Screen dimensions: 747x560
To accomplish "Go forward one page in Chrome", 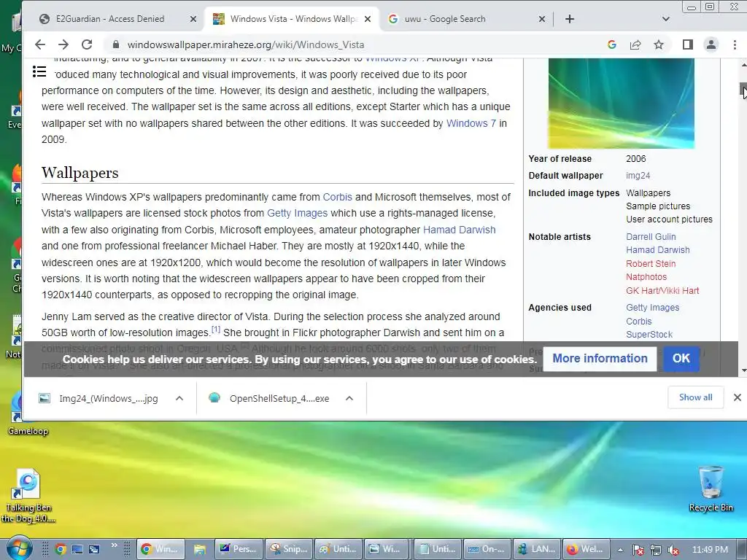I will click(63, 44).
